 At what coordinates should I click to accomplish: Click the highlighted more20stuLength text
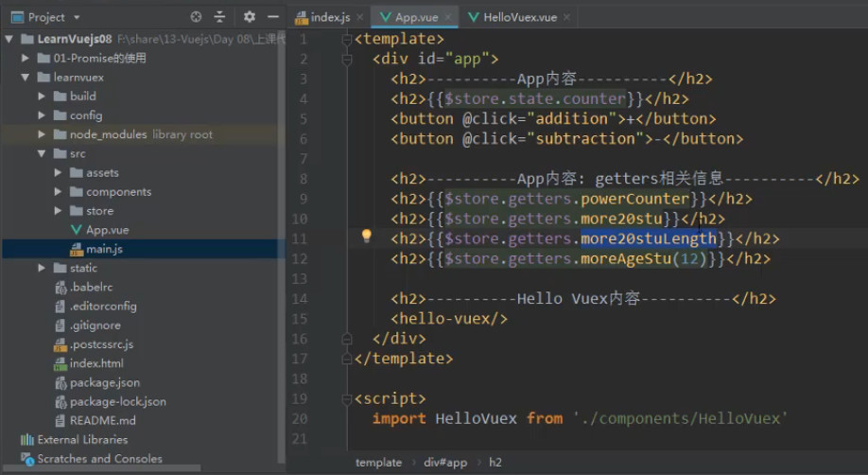coord(649,238)
